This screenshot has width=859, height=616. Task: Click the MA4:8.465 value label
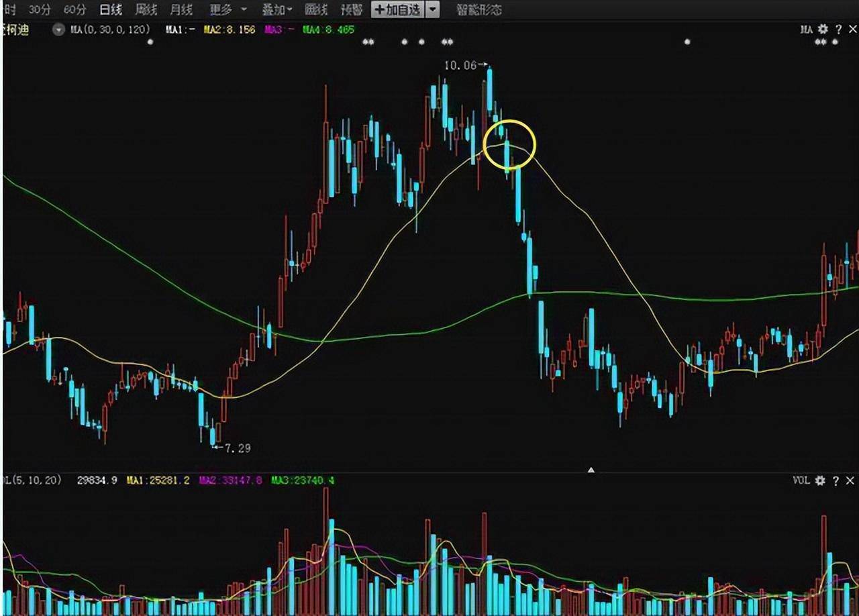(x=329, y=30)
